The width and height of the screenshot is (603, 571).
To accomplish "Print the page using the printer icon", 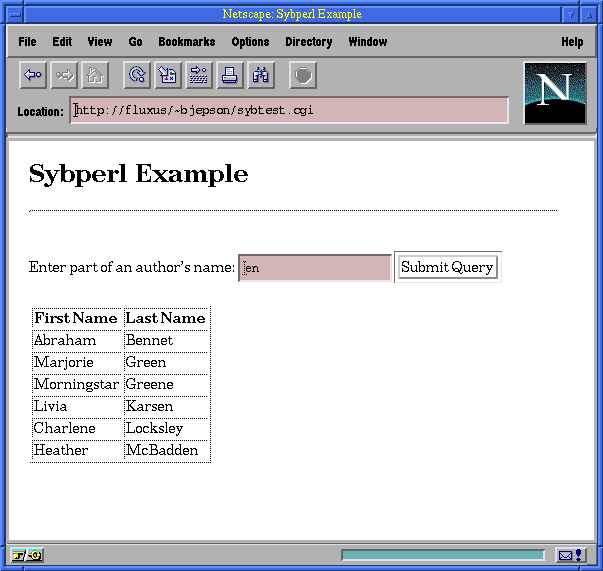I will click(230, 75).
